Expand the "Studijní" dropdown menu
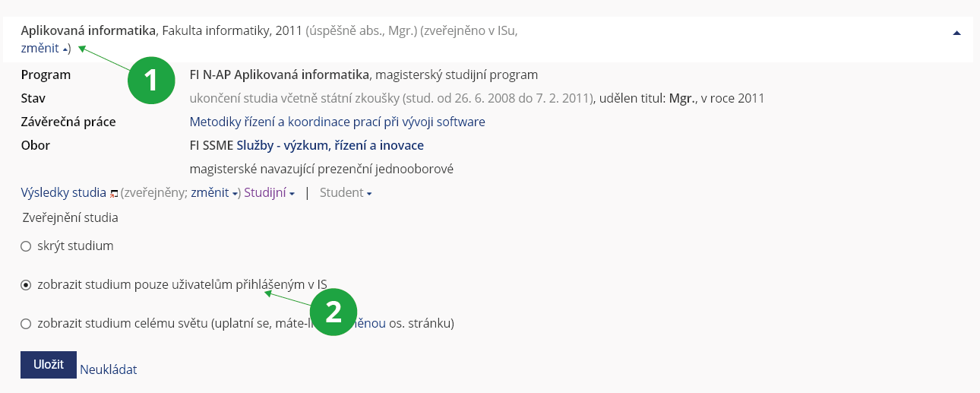 [x=269, y=193]
